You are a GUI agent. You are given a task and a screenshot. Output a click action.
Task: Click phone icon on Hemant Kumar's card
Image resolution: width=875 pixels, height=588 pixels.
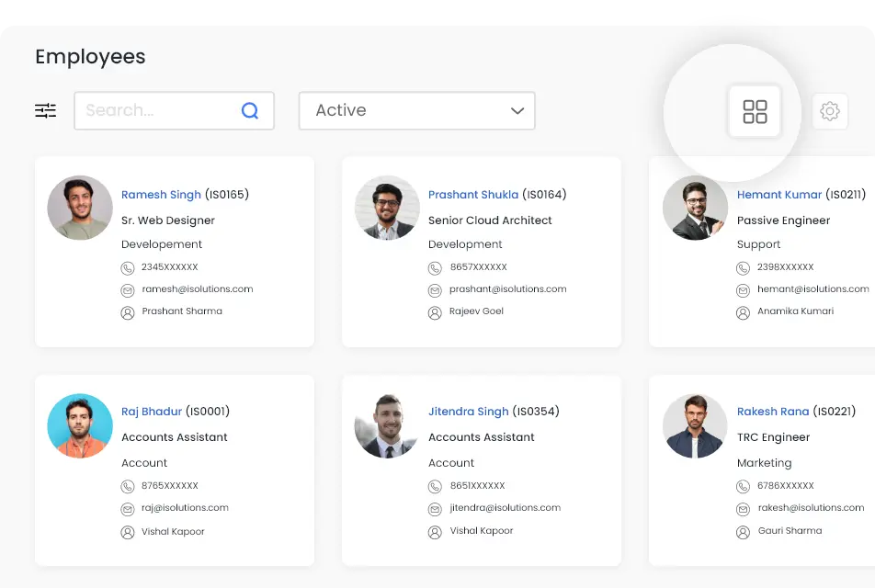[x=743, y=267]
